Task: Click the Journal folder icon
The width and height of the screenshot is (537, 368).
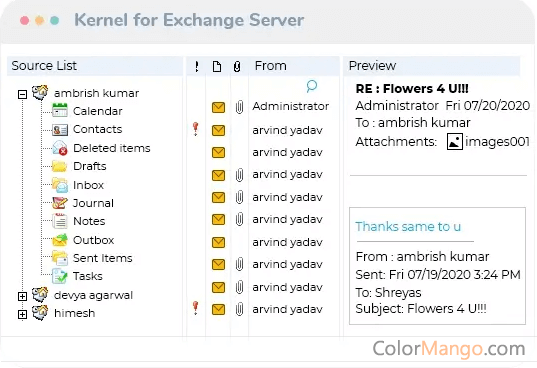Action: click(60, 203)
